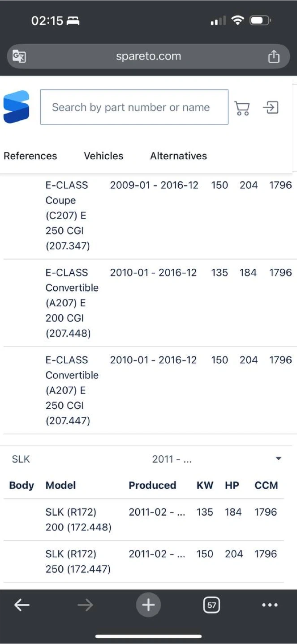Screen dimensions: 297x644
Task: Switch to the References tab
Action: tap(30, 156)
